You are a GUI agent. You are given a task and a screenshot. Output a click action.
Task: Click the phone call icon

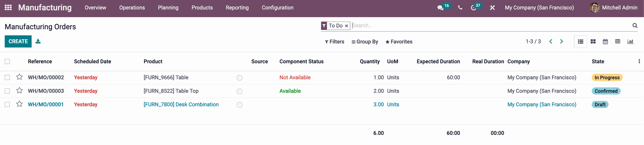pyautogui.click(x=460, y=7)
